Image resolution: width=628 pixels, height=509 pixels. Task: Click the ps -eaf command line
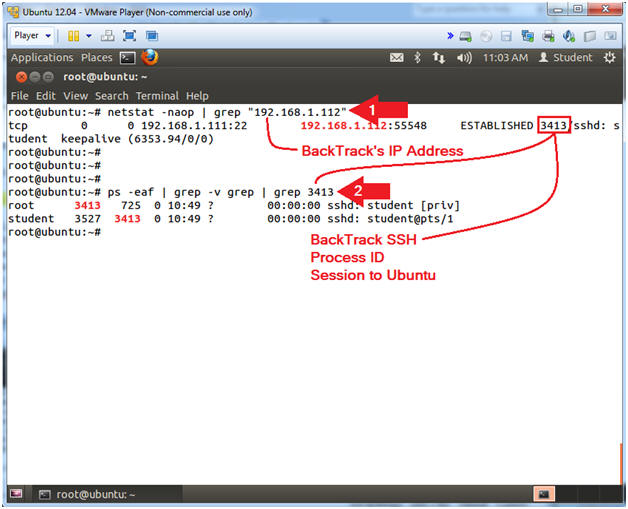click(x=220, y=192)
